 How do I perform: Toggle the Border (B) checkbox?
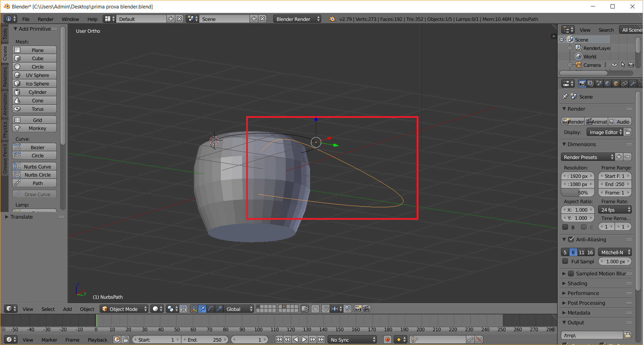565,227
